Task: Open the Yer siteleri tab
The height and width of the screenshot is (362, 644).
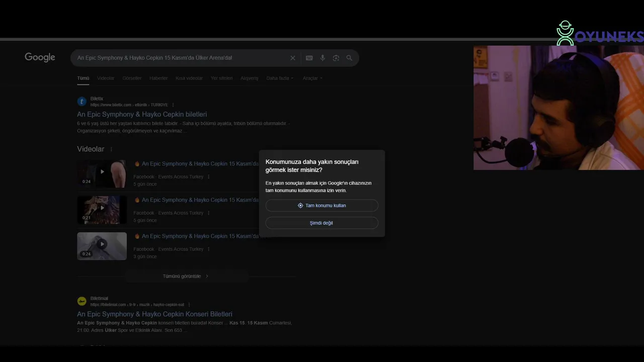Action: pos(221,78)
